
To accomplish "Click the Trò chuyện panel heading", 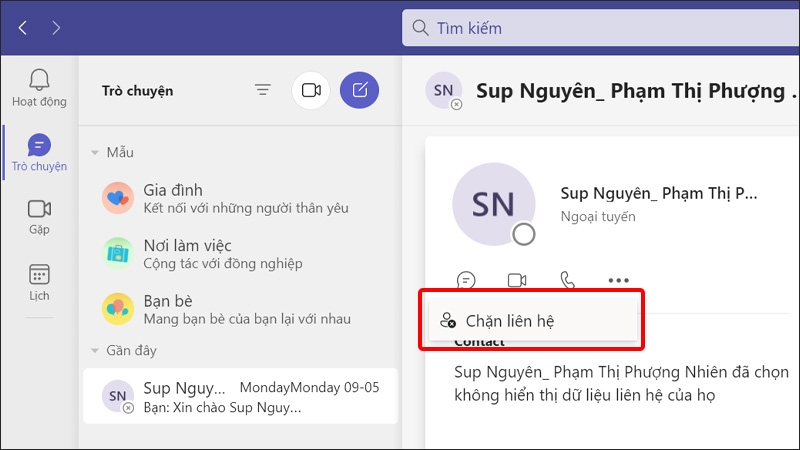I will click(137, 91).
